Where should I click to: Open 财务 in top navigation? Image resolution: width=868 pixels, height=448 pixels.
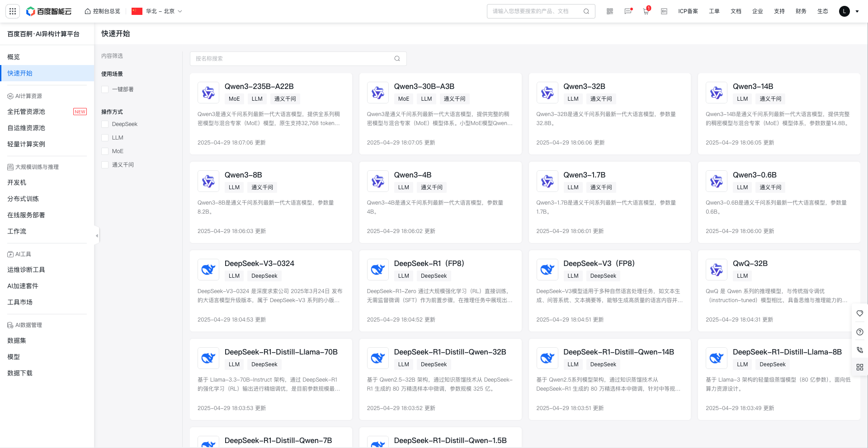pyautogui.click(x=801, y=11)
